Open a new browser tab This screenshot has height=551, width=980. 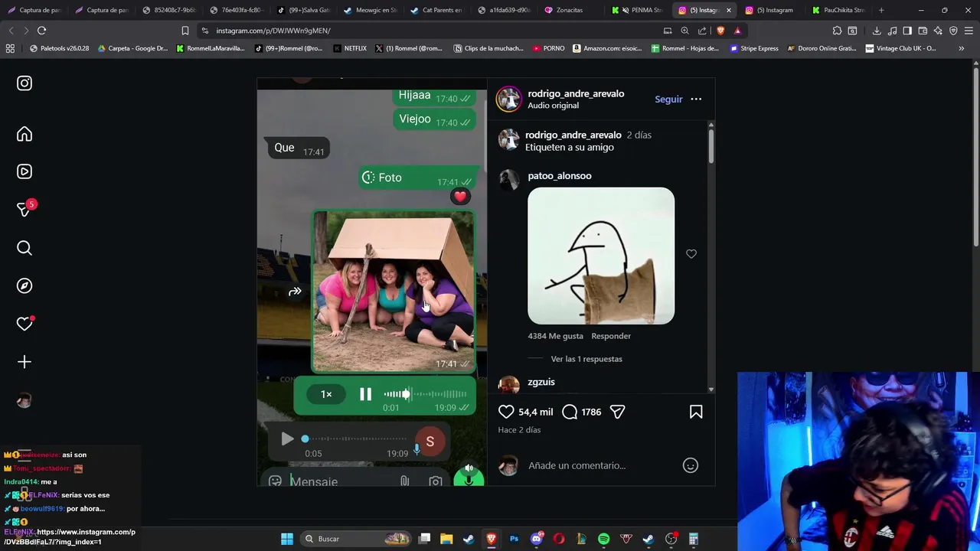point(881,10)
